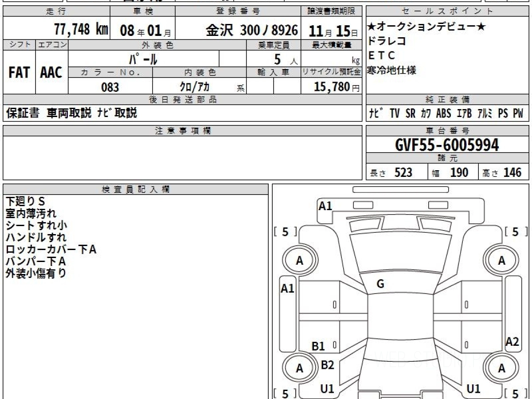
Task: Select the AAC air conditioner cell
Action: click(51, 73)
